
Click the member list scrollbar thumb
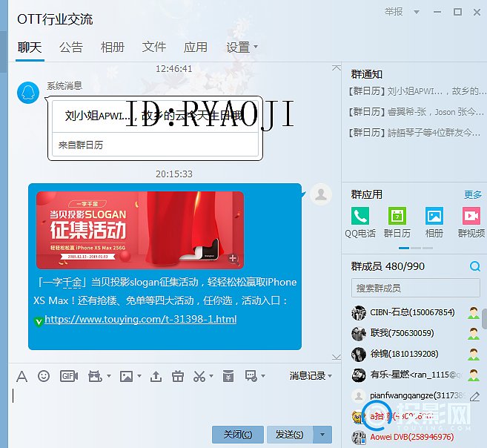[485, 318]
